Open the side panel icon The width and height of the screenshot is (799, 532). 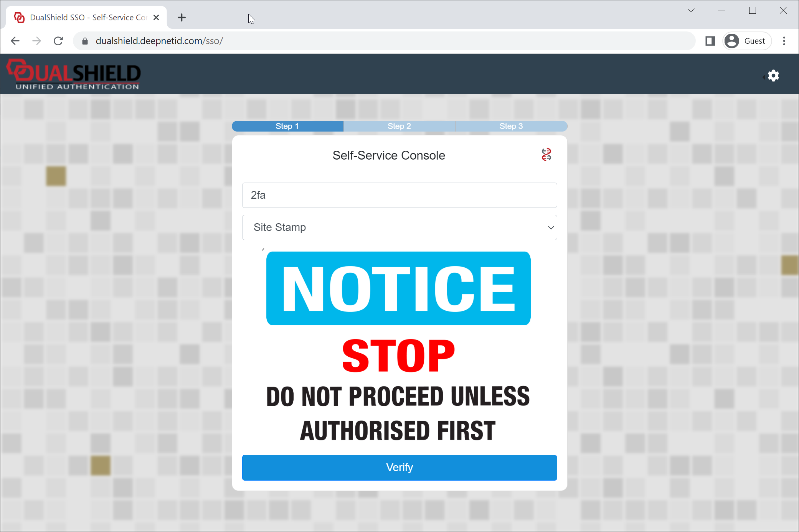[710, 41]
